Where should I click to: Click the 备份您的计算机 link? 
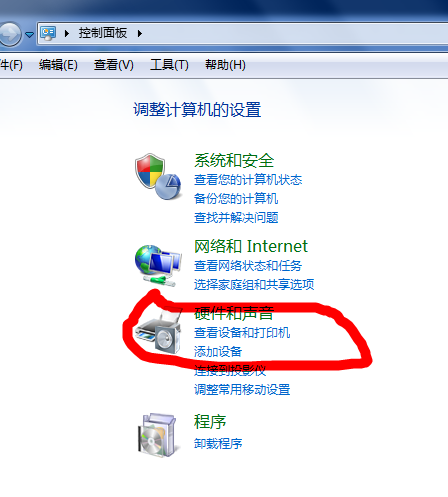point(236,199)
